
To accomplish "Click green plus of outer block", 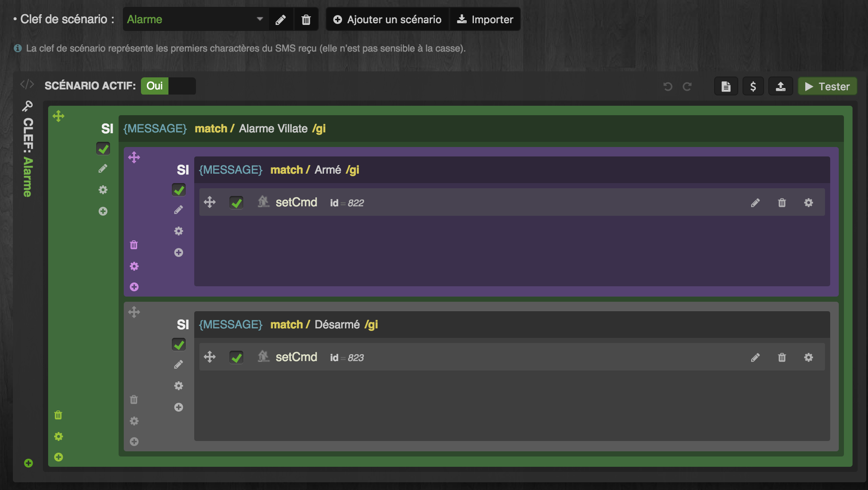I will coord(58,457).
